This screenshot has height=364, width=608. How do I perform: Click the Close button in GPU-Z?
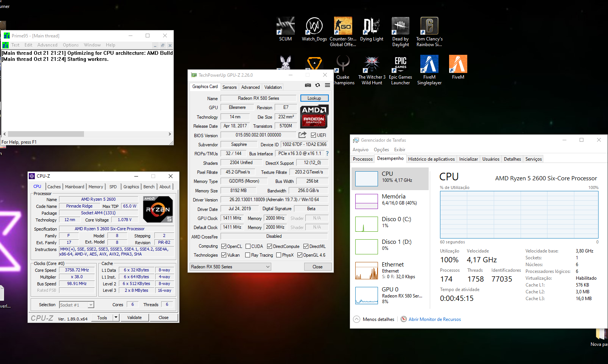click(318, 267)
